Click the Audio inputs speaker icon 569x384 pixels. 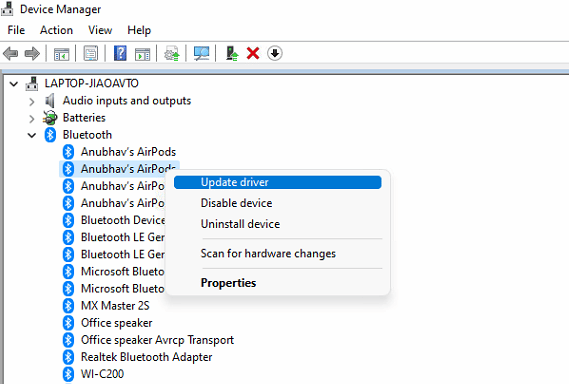pyautogui.click(x=50, y=101)
